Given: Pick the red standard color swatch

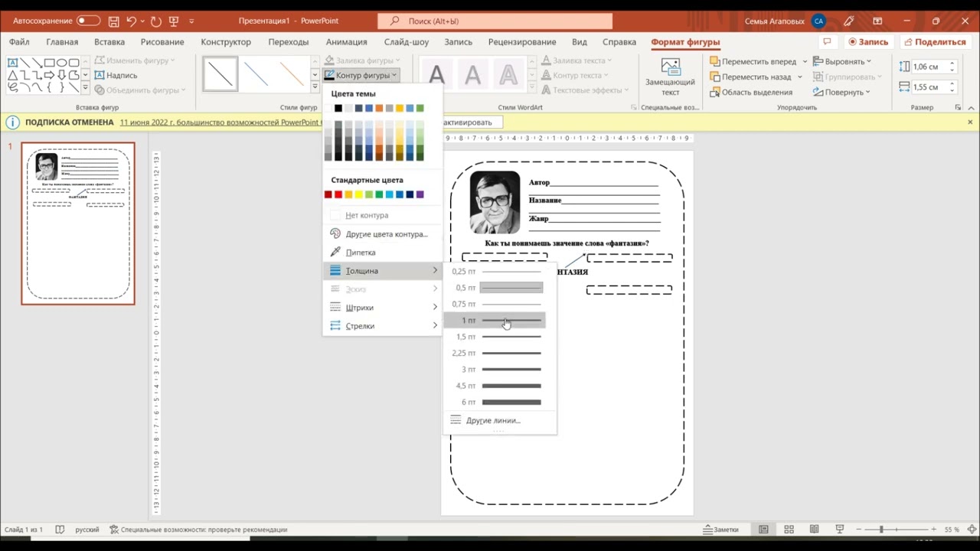Looking at the screenshot, I should pos(338,194).
